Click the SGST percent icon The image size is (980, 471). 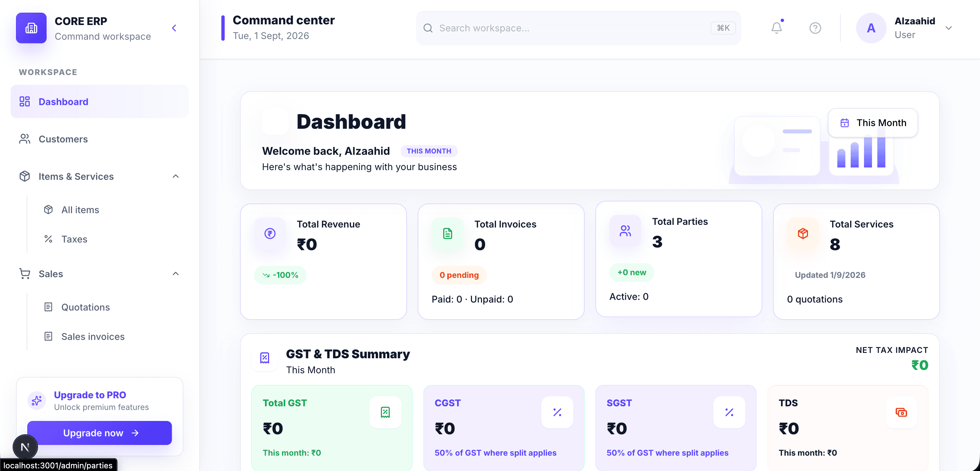pos(729,412)
